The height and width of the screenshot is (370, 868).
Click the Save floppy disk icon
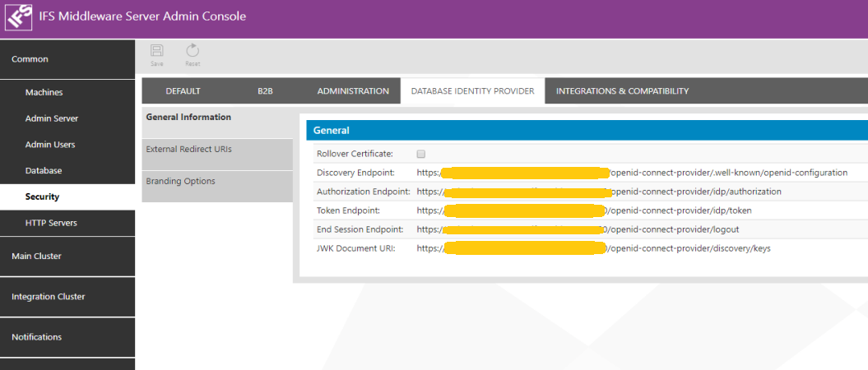157,52
